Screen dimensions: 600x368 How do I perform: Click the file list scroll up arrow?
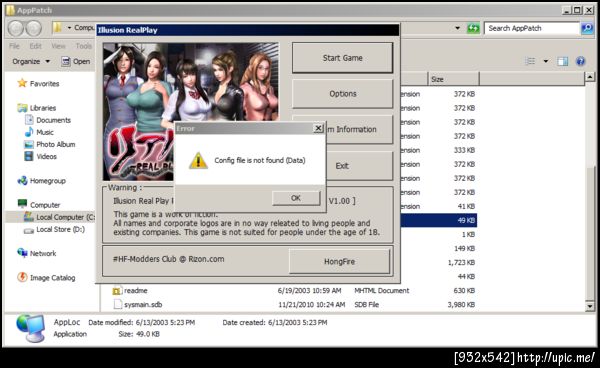pyautogui.click(x=590, y=77)
